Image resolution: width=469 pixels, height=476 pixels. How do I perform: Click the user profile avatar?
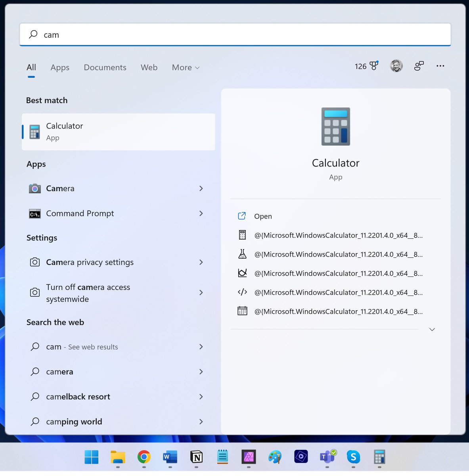(396, 66)
